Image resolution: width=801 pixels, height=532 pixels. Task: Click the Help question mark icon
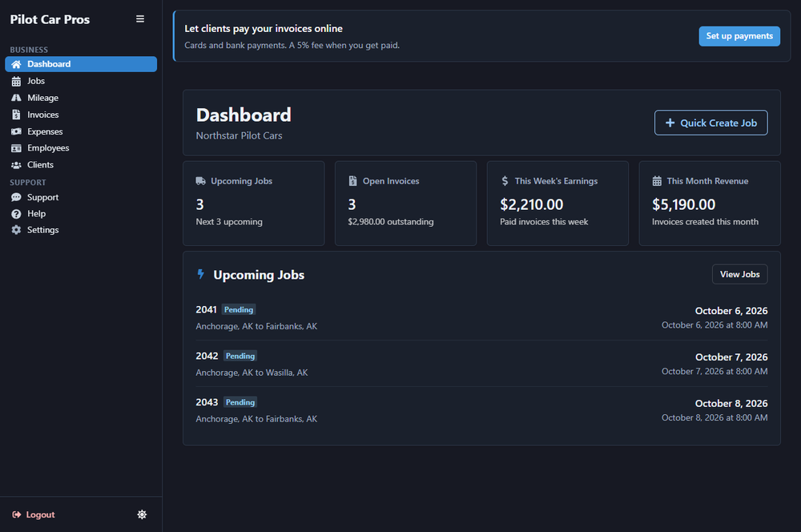coord(16,214)
